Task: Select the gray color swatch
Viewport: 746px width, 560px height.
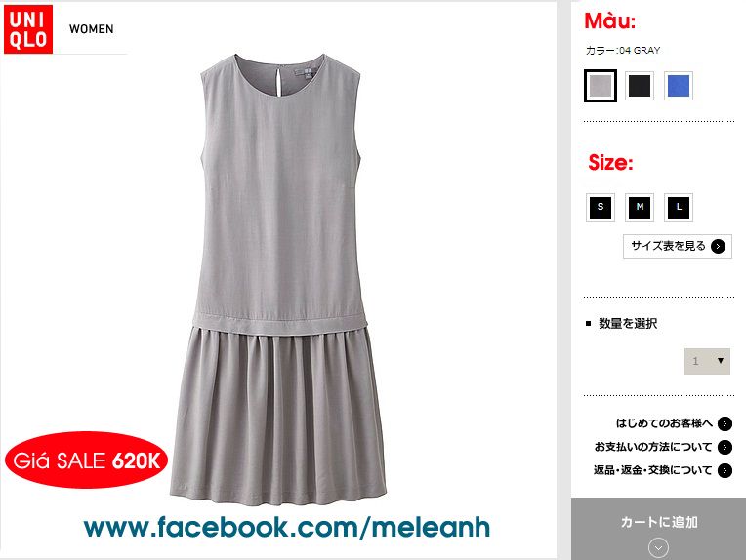Action: tap(601, 86)
